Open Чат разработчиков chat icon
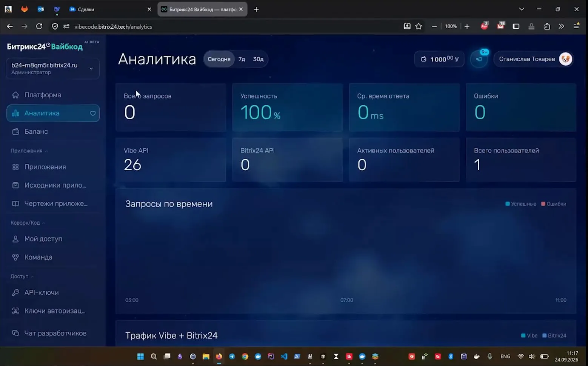This screenshot has height=366, width=588. point(15,333)
